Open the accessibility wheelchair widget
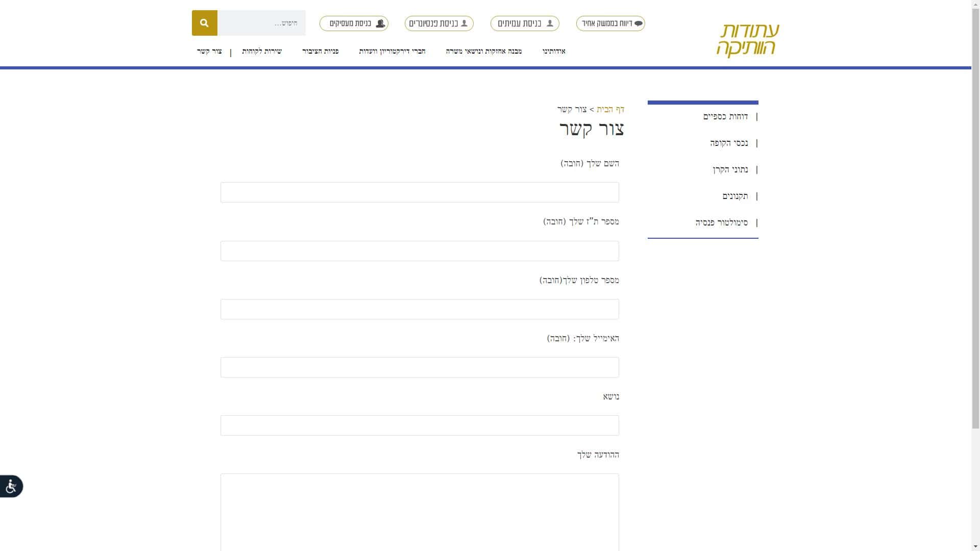This screenshot has width=980, height=551. [x=11, y=486]
